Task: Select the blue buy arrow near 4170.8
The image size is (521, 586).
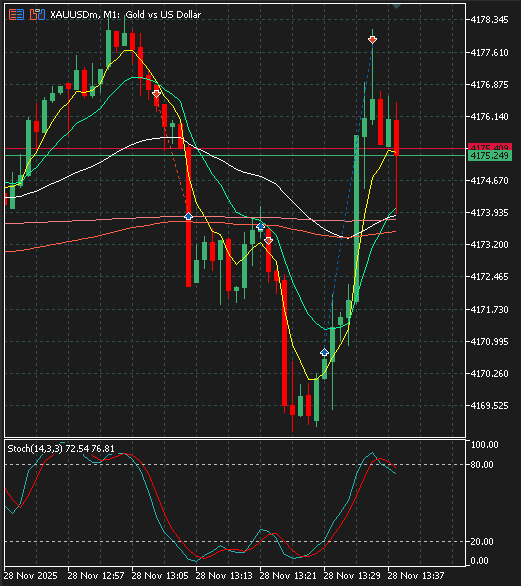Action: pos(324,352)
